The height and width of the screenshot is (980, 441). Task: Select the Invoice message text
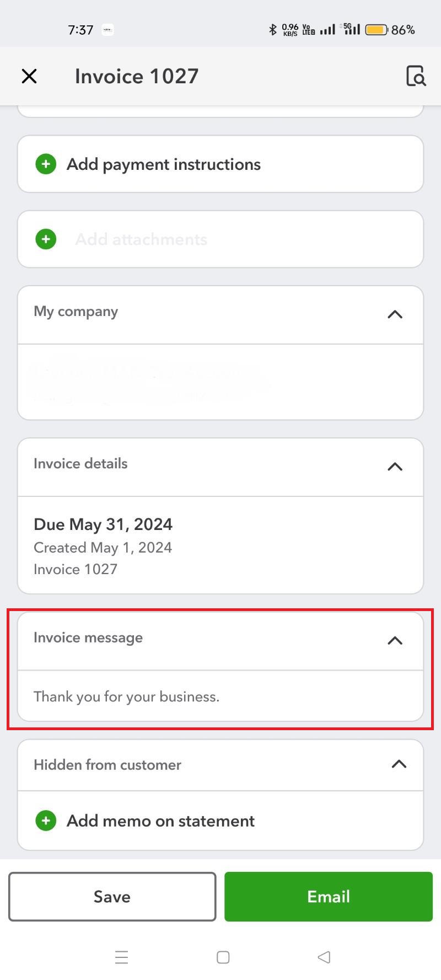127,697
